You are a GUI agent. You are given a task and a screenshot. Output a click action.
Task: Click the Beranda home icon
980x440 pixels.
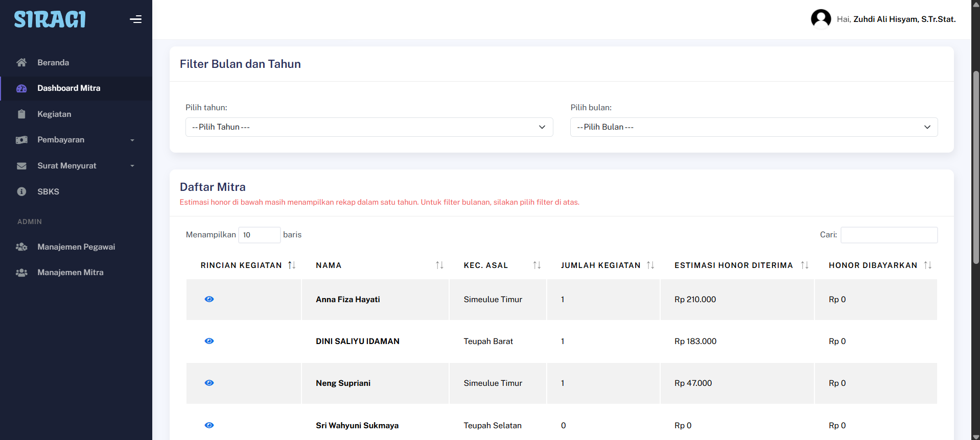(21, 62)
